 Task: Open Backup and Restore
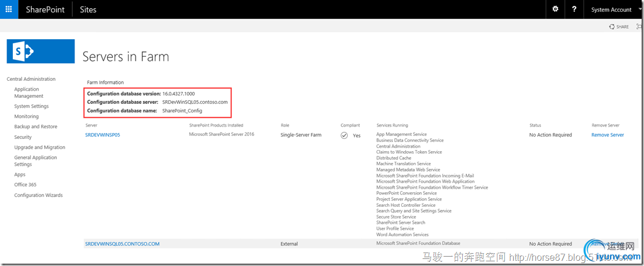tap(36, 127)
